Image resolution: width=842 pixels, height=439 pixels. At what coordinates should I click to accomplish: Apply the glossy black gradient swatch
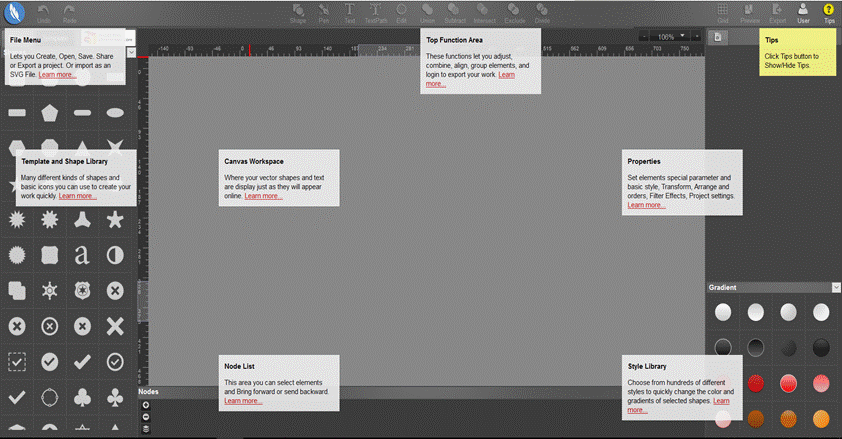[x=821, y=348]
